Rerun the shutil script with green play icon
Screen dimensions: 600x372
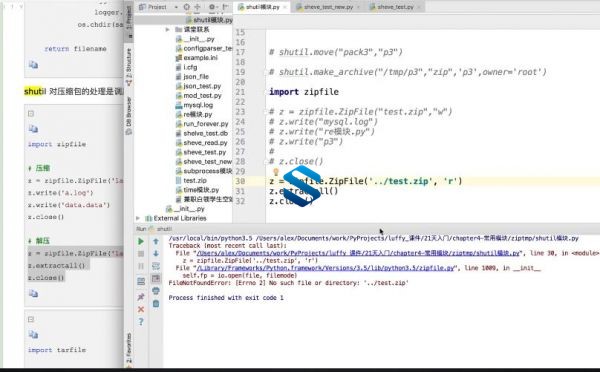click(x=141, y=241)
